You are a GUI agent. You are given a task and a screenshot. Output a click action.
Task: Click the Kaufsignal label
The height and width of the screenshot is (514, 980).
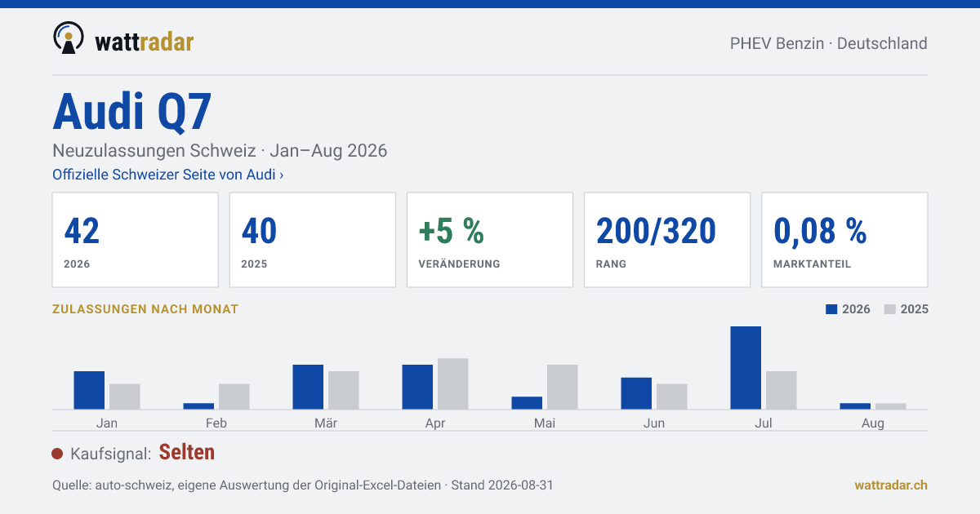(111, 454)
